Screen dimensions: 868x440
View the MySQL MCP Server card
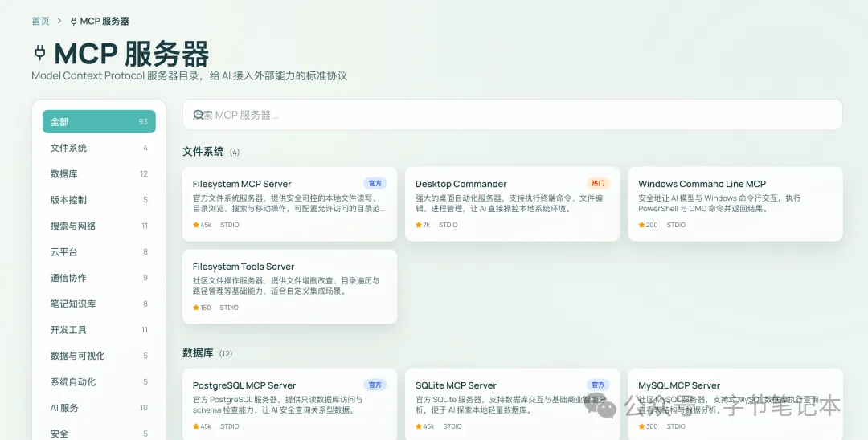(735, 404)
